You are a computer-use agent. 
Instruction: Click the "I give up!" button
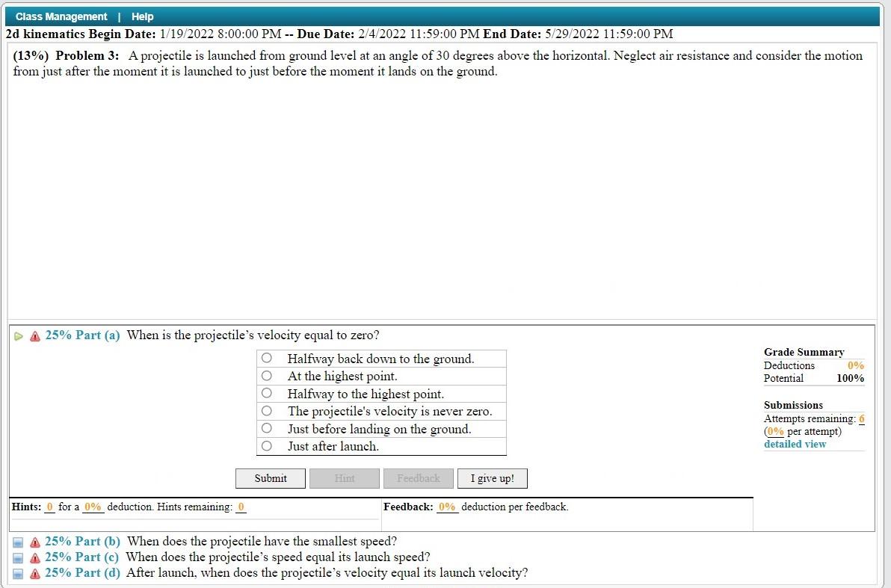[x=492, y=478]
